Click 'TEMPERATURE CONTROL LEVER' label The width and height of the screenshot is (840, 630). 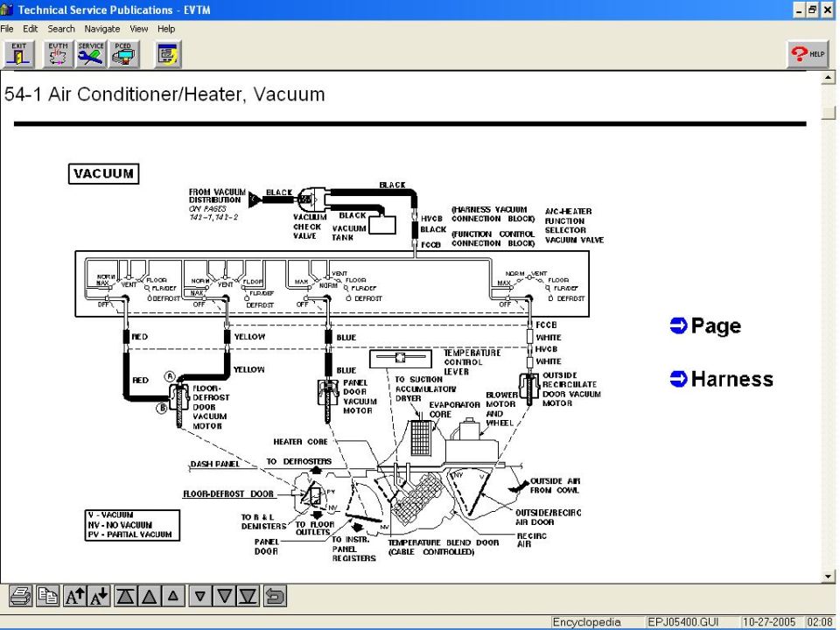472,362
